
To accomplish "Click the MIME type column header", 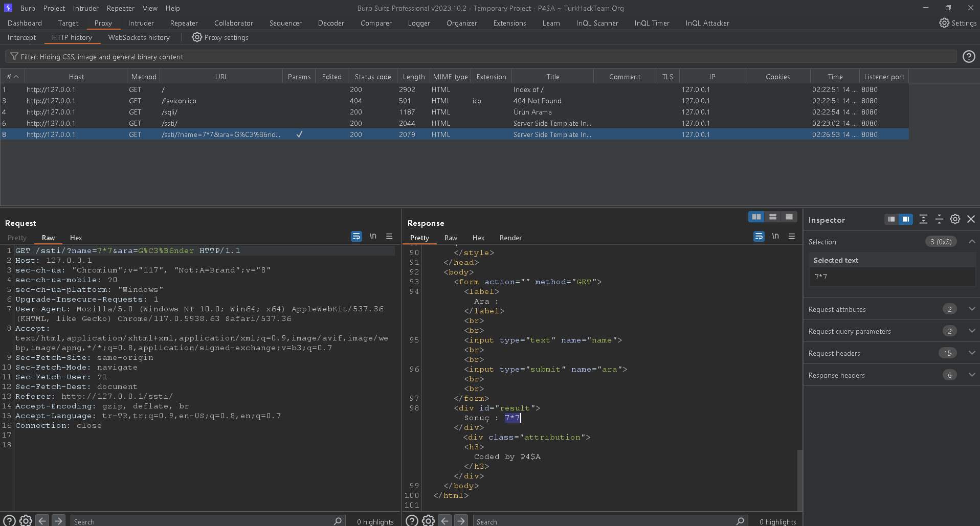I will 450,77.
